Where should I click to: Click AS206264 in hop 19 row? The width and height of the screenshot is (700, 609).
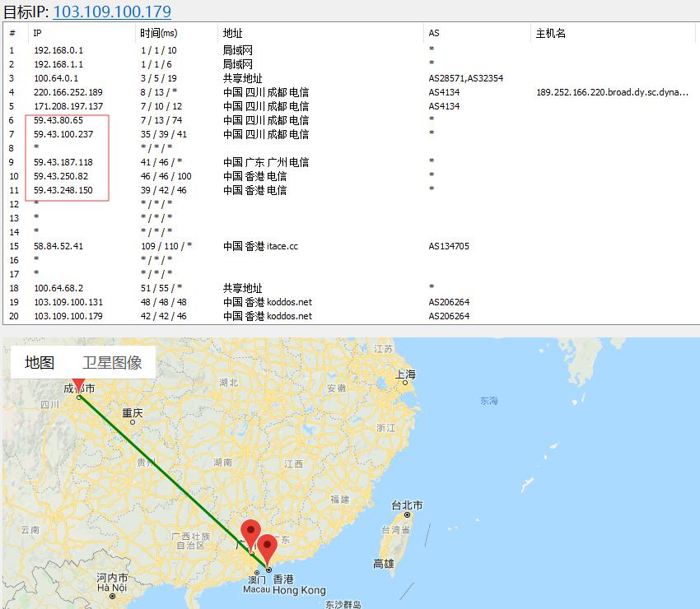pyautogui.click(x=449, y=302)
